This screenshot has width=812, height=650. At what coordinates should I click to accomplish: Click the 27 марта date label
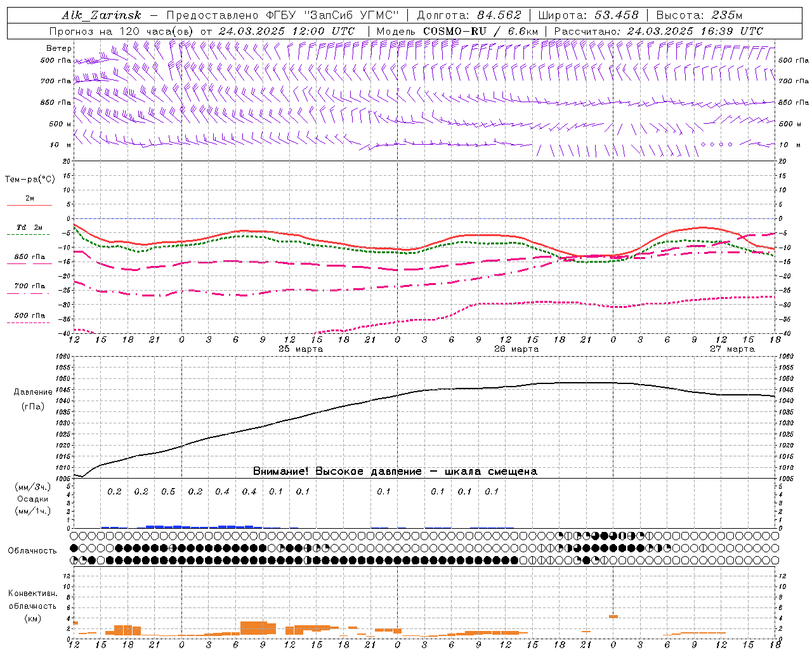tap(732, 349)
